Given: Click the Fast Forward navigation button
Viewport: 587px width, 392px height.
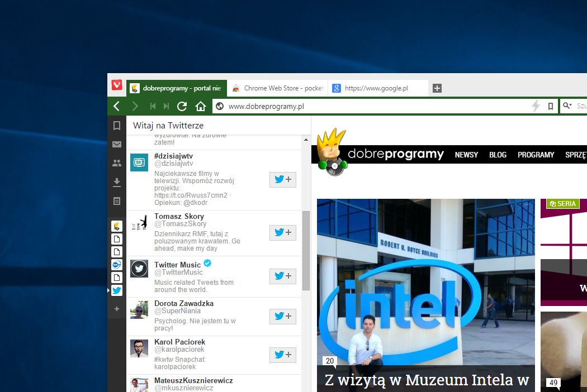Looking at the screenshot, I should click(x=166, y=106).
